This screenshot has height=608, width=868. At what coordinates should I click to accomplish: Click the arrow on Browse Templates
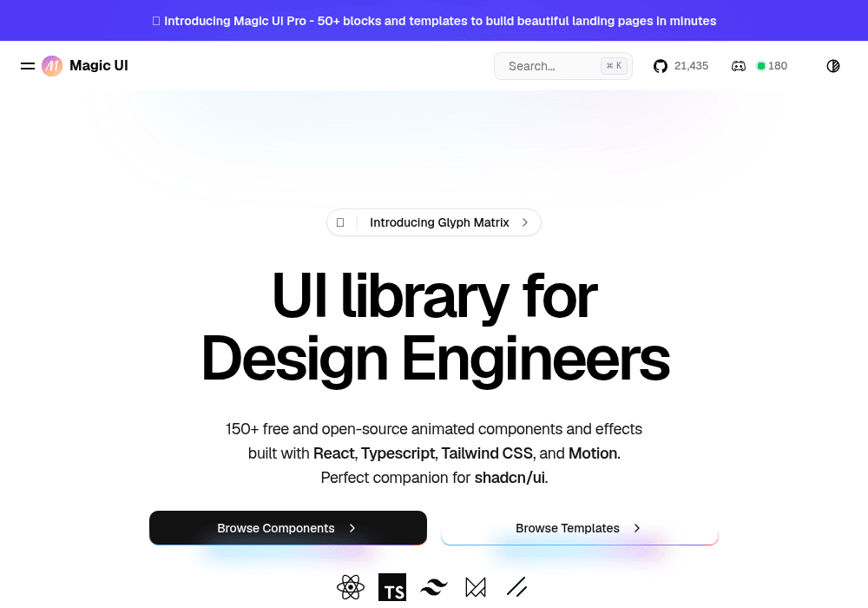point(636,528)
